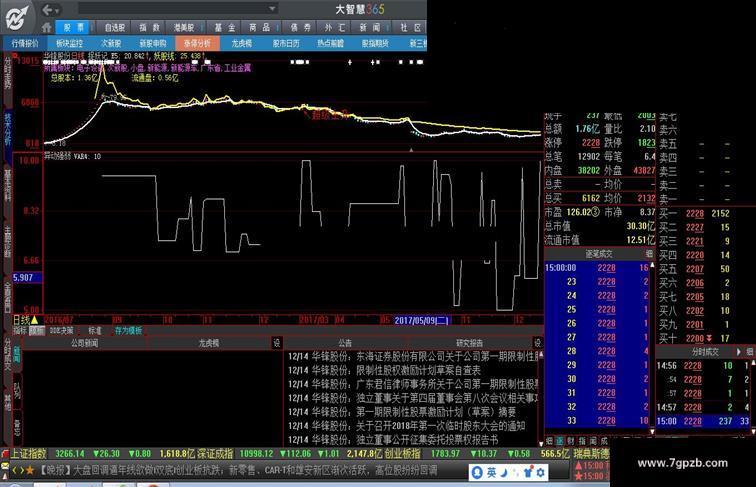Click the 大智慧 logo icon

click(17, 17)
